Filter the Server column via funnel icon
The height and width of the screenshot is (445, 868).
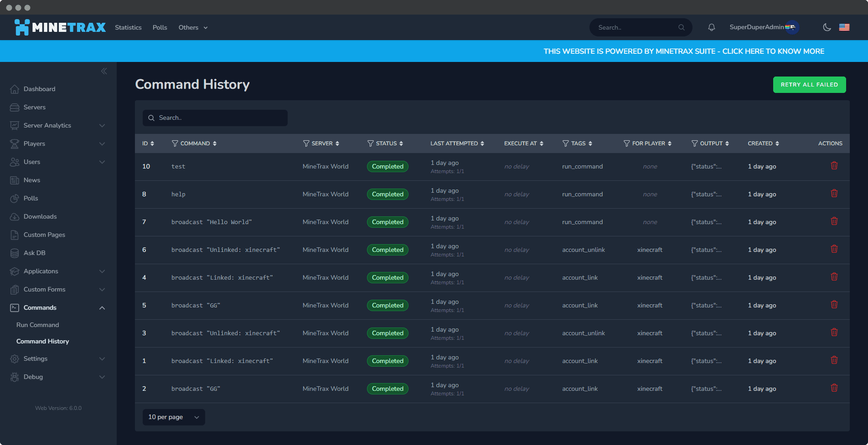pos(306,143)
